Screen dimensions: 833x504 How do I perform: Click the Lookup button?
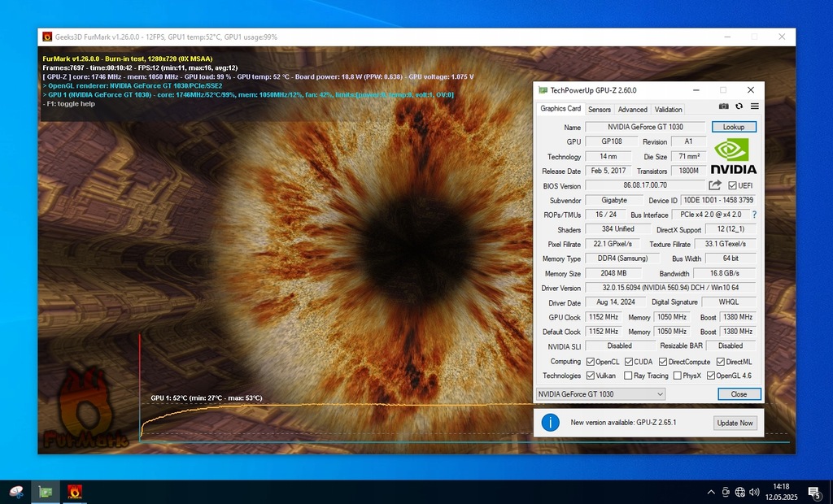pos(734,127)
